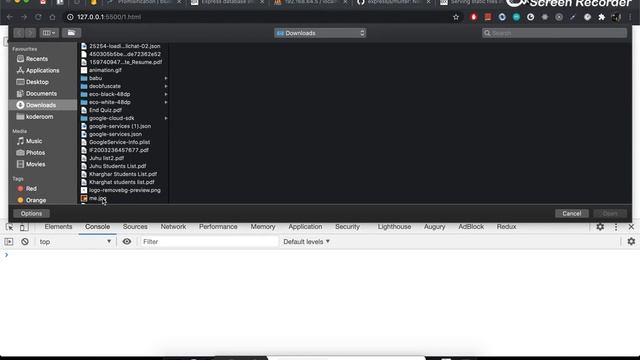This screenshot has width=640, height=360.
Task: Open the folder group action button
Action: click(x=71, y=33)
